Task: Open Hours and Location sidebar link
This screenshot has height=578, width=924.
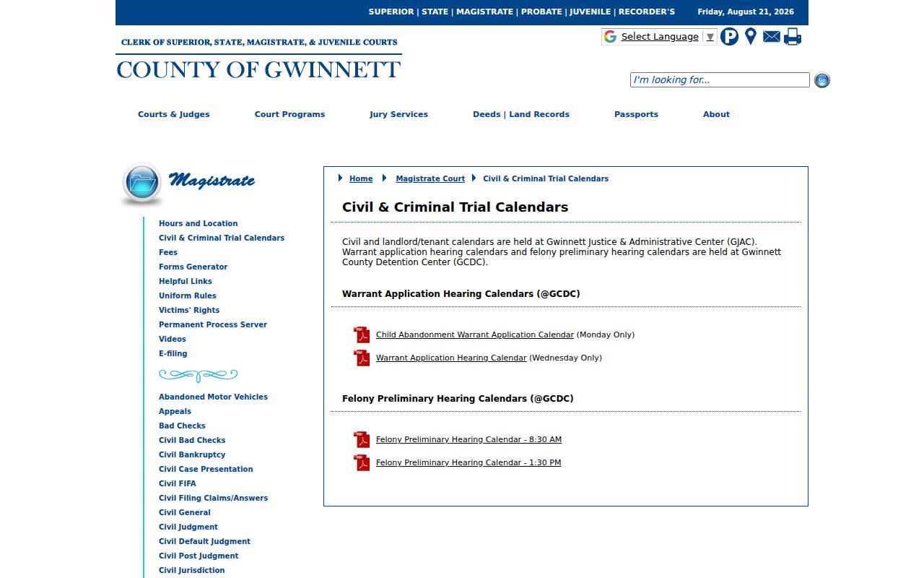Action: 199,224
